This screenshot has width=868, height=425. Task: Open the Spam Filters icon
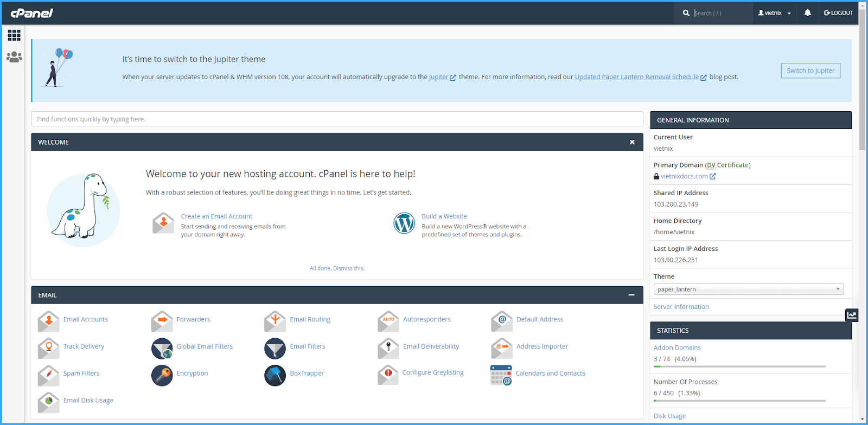pyautogui.click(x=48, y=375)
